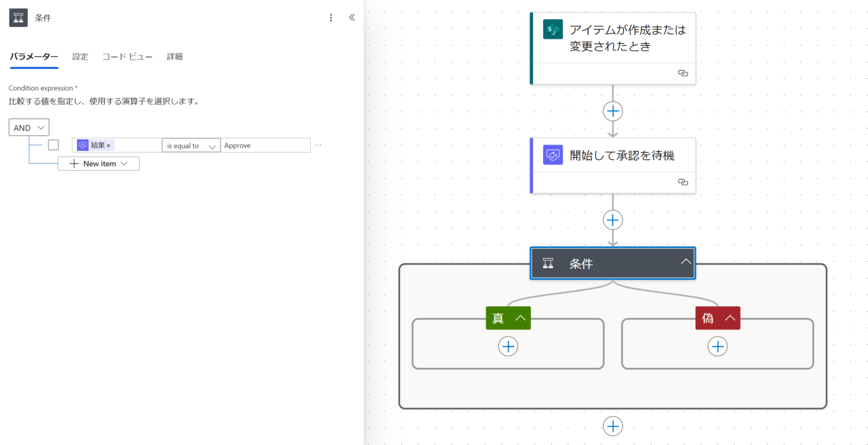Collapse the 条件 card using its chevron
This screenshot has width=868, height=445.
tap(685, 262)
